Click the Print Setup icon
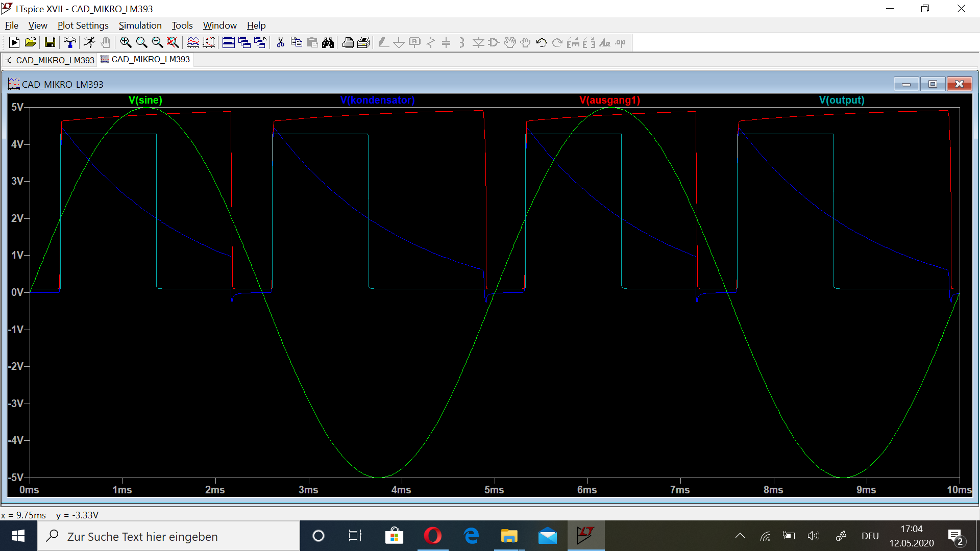Screen dimensions: 980x551 pos(363,43)
